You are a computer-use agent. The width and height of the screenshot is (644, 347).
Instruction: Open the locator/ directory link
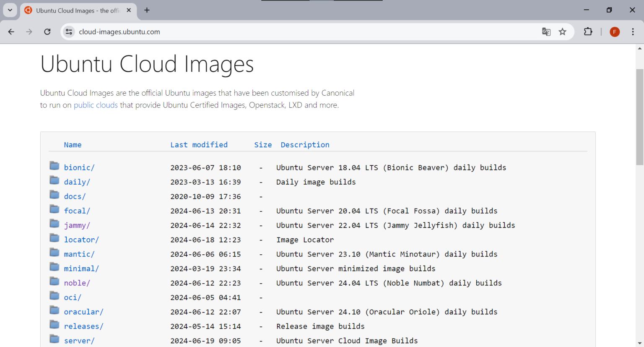click(81, 240)
